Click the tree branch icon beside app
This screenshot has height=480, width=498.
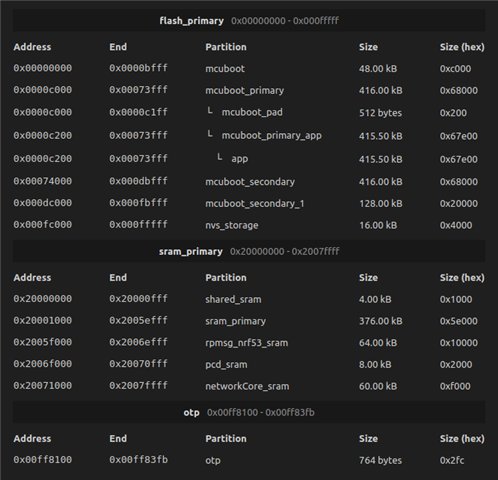point(219,157)
